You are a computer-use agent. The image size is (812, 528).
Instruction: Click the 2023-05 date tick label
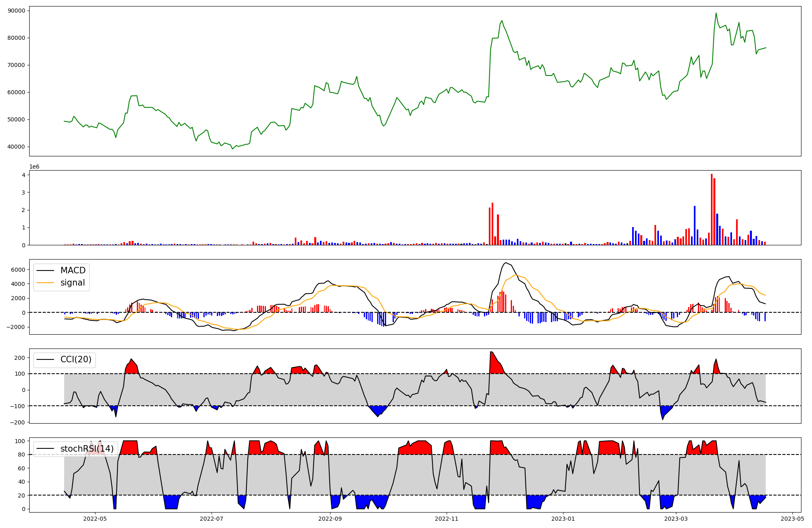point(793,518)
